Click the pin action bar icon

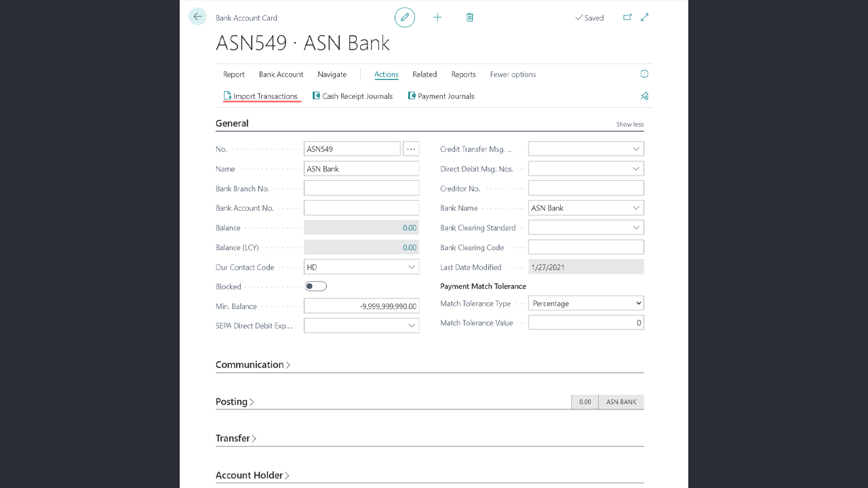point(644,96)
